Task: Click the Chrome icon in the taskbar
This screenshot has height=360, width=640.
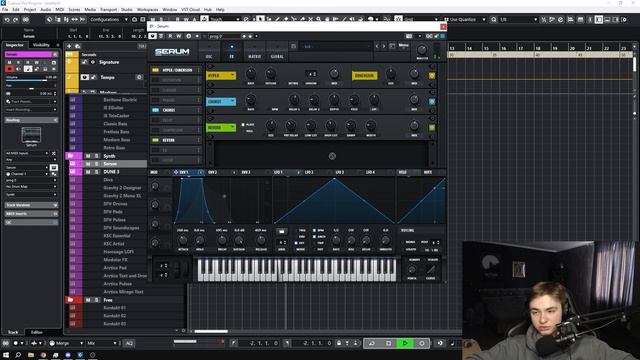Action: [43, 355]
